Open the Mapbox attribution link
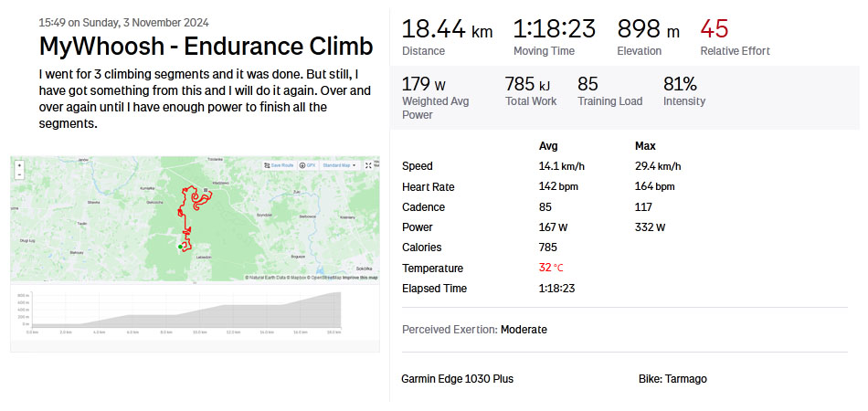 tap(294, 278)
